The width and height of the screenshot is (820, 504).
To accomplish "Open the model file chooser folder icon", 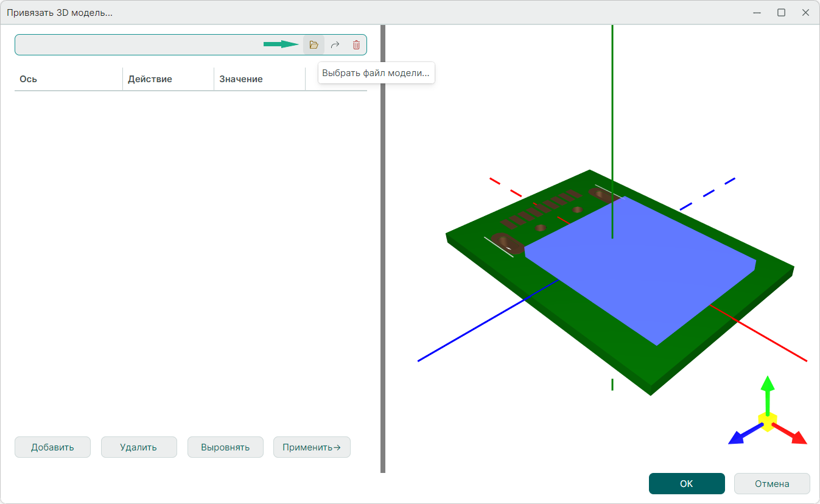I will point(314,45).
